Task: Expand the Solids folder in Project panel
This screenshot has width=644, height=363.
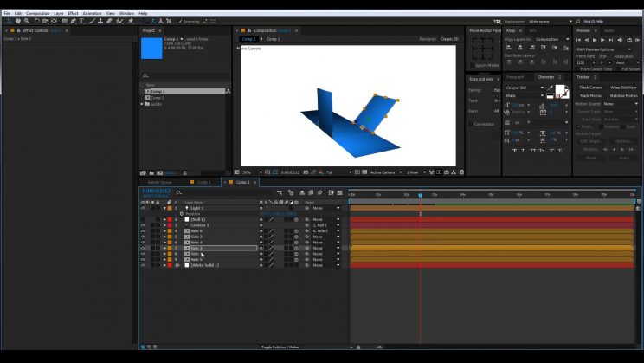Action: click(x=142, y=104)
